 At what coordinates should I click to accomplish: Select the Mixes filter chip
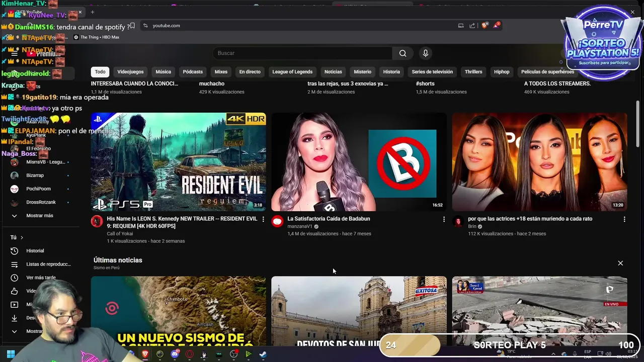(x=221, y=72)
